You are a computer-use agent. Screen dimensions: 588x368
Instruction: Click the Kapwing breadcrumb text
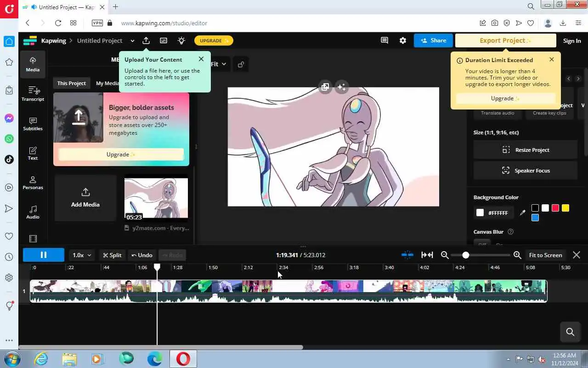pyautogui.click(x=54, y=40)
